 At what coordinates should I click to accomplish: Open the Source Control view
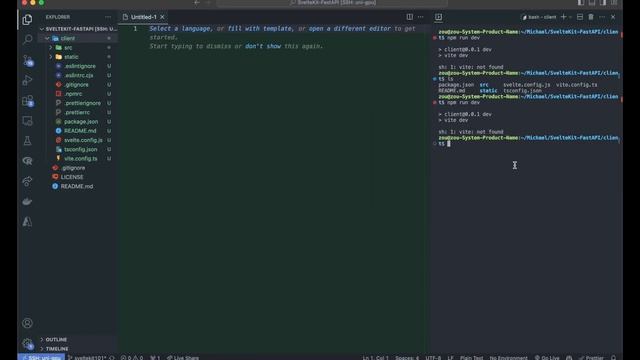[x=27, y=60]
